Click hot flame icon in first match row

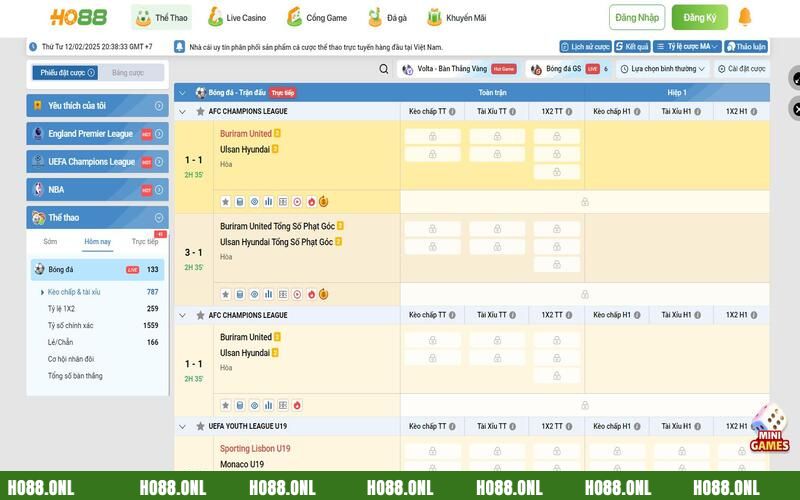click(x=311, y=202)
